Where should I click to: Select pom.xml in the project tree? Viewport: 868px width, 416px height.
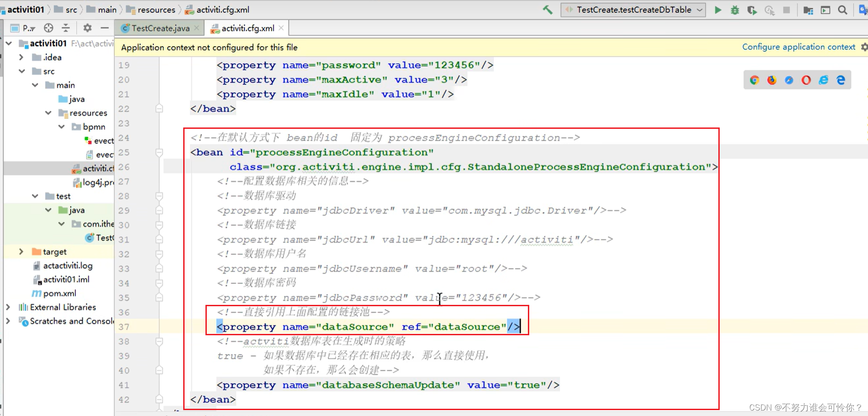pos(59,294)
